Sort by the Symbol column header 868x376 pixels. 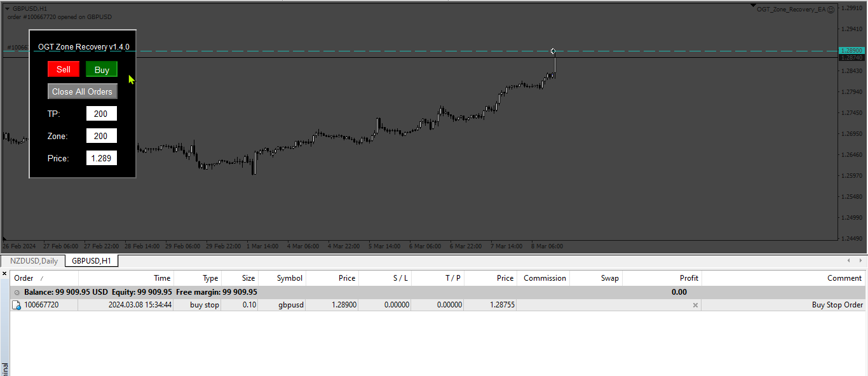281,278
